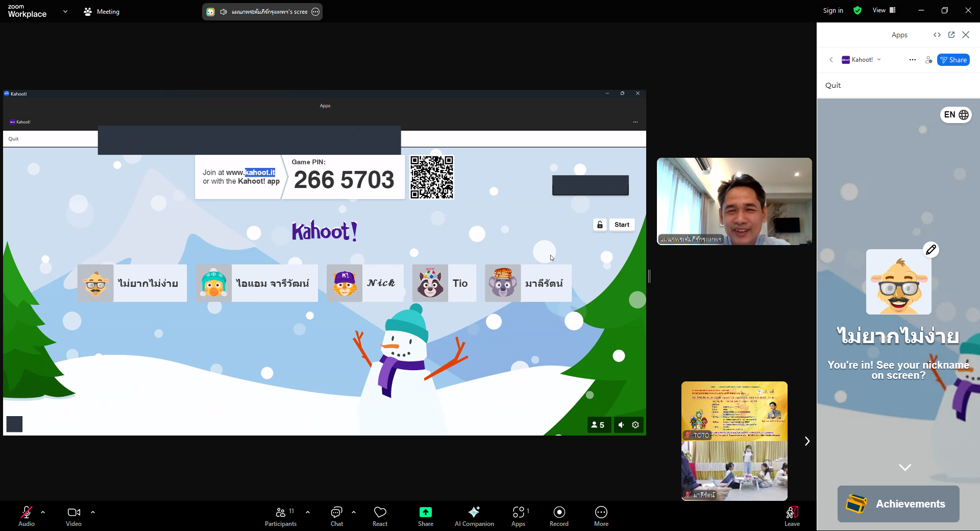Open ellipsis menu in shared Kahoot window
Viewport: 980px width, 531px height.
click(635, 122)
